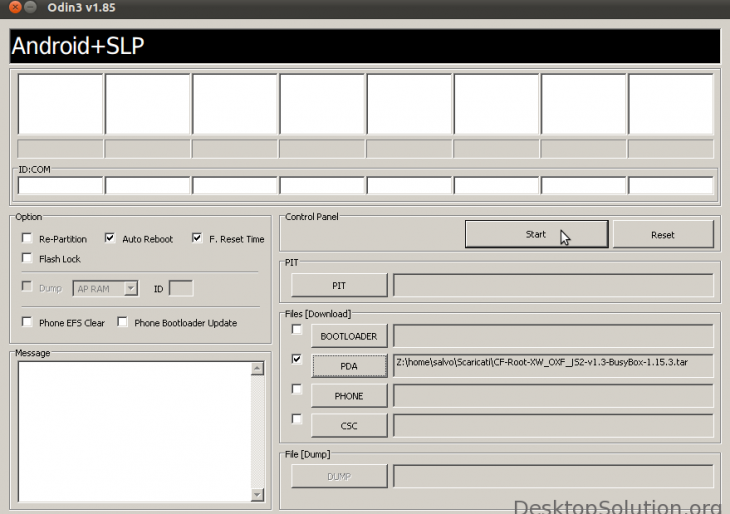Uncheck the PDA file checkbox
The width and height of the screenshot is (730, 514).
pyautogui.click(x=296, y=358)
